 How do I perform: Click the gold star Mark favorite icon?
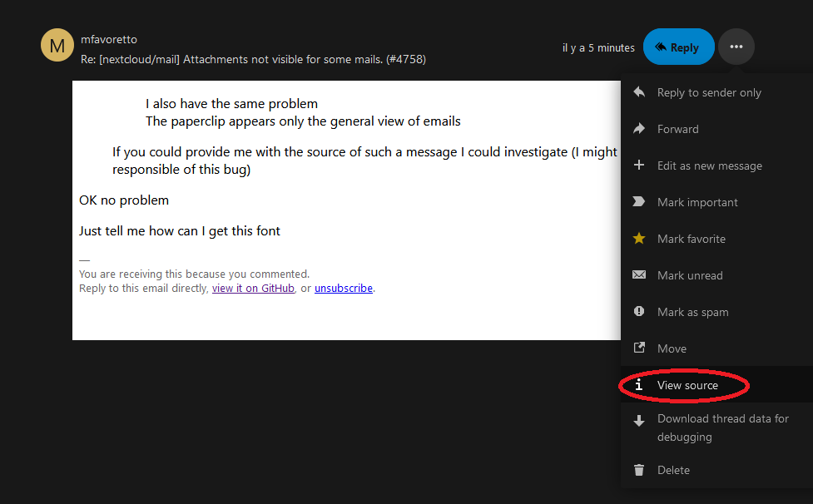pos(639,238)
